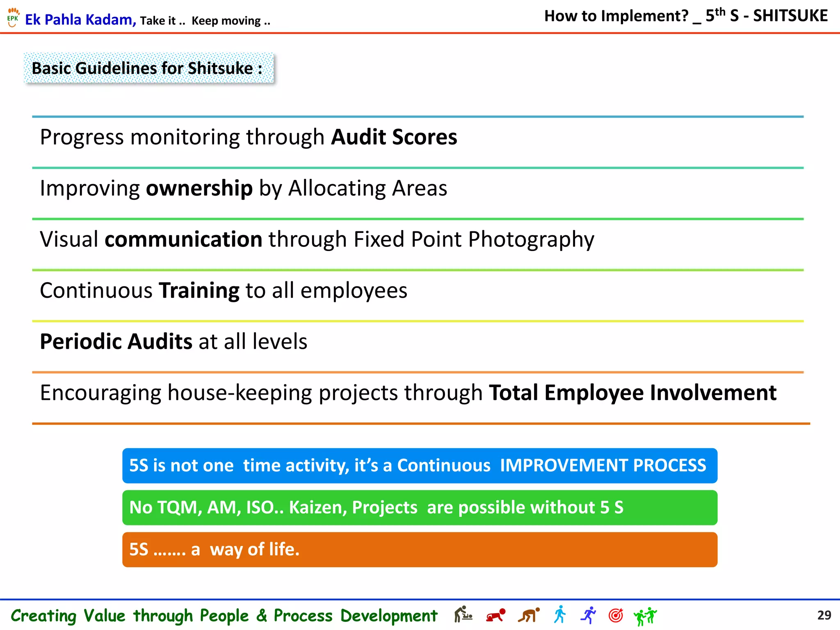Select the 'Periodic Audits at all levels' row
Image resolution: width=840 pixels, height=630 pixels.
[x=418, y=347]
